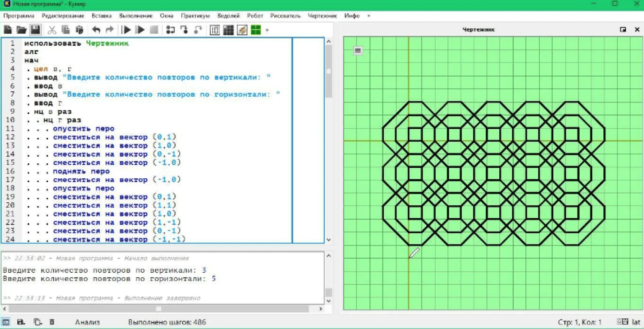Paste from clipboard toolbar icon

(80, 30)
